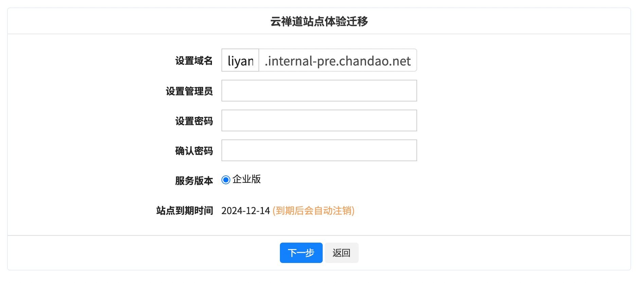The height and width of the screenshot is (283, 644).
Task: Click into the 确认密码 field
Action: tap(319, 150)
